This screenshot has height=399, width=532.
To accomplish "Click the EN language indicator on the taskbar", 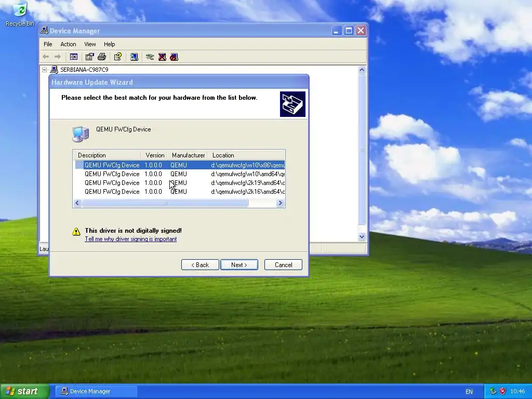I will pos(469,392).
